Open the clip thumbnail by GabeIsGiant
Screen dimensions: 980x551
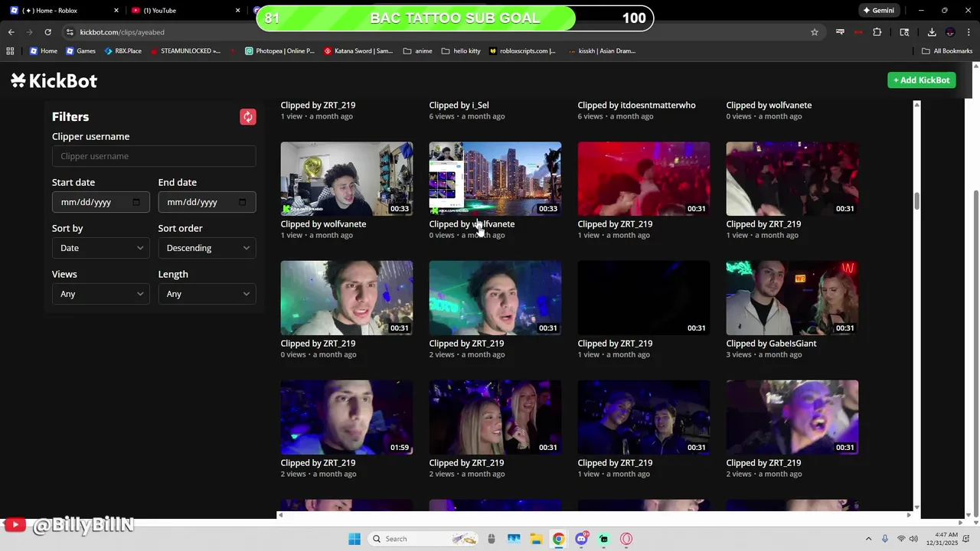pyautogui.click(x=792, y=298)
